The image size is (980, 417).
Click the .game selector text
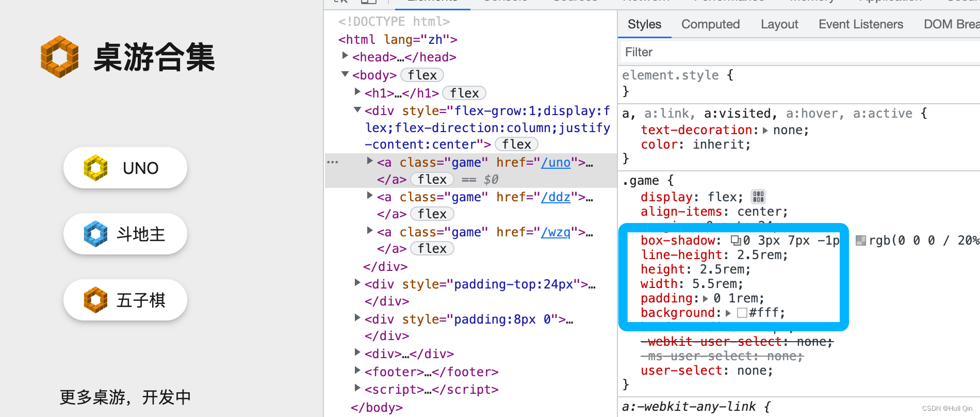(640, 181)
